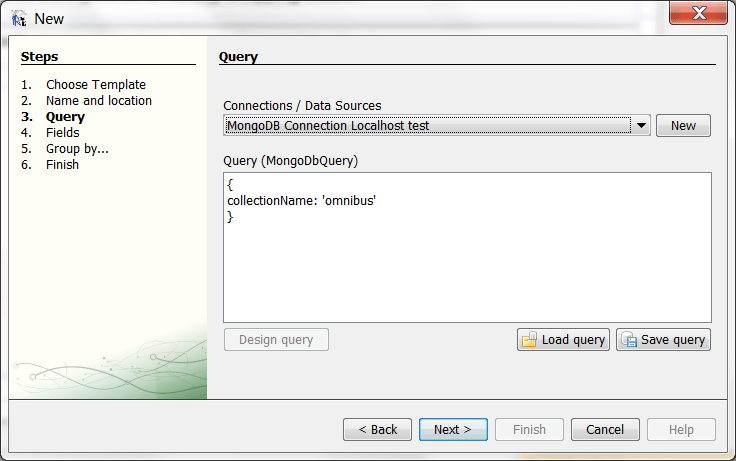Image resolution: width=736 pixels, height=461 pixels.
Task: Click the folder icon on Load query
Action: [529, 339]
